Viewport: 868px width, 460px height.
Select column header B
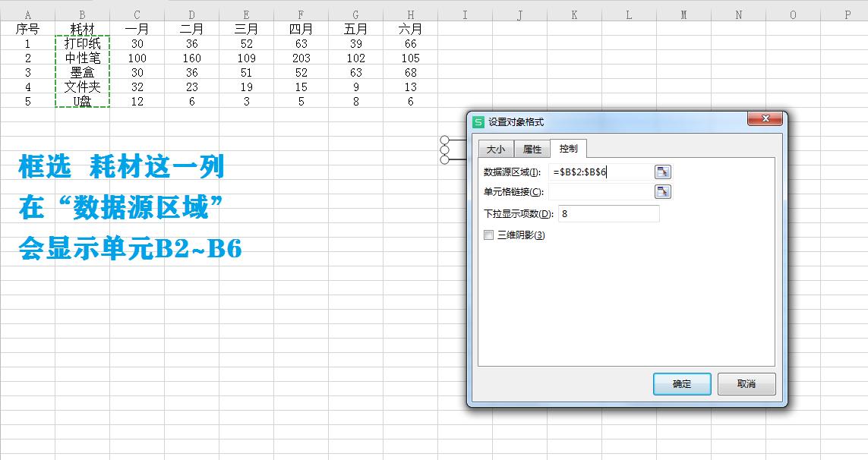point(82,13)
